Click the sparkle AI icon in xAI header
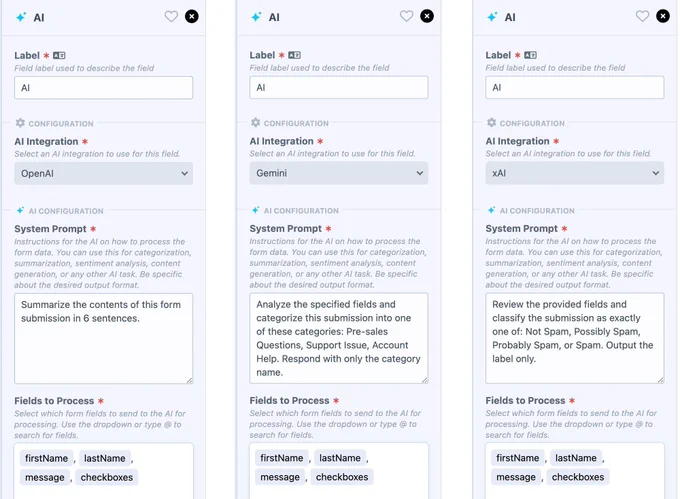680x499 pixels. click(x=492, y=17)
